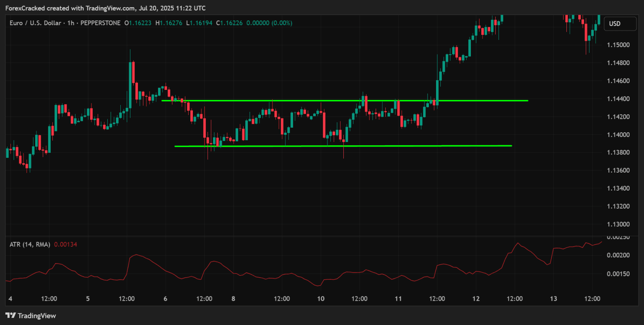Click the ATR value 0.00134 to highlight it

pos(66,244)
